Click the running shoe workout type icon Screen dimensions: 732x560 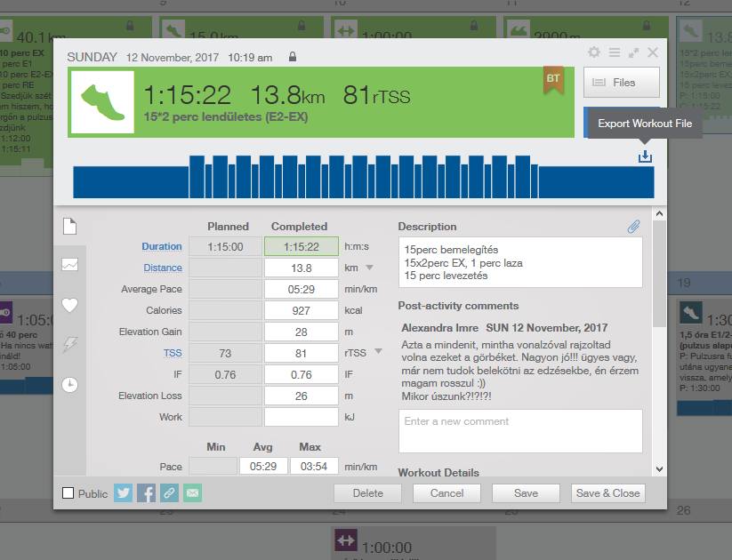point(102,102)
